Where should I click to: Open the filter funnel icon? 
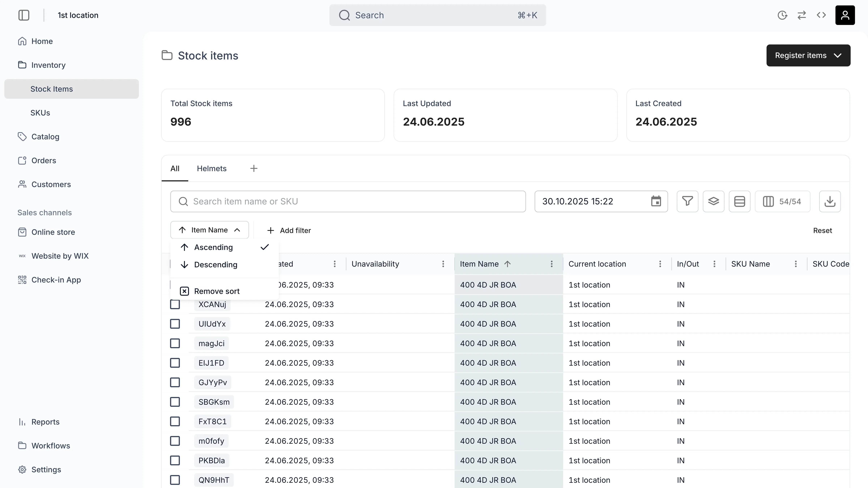tap(687, 201)
